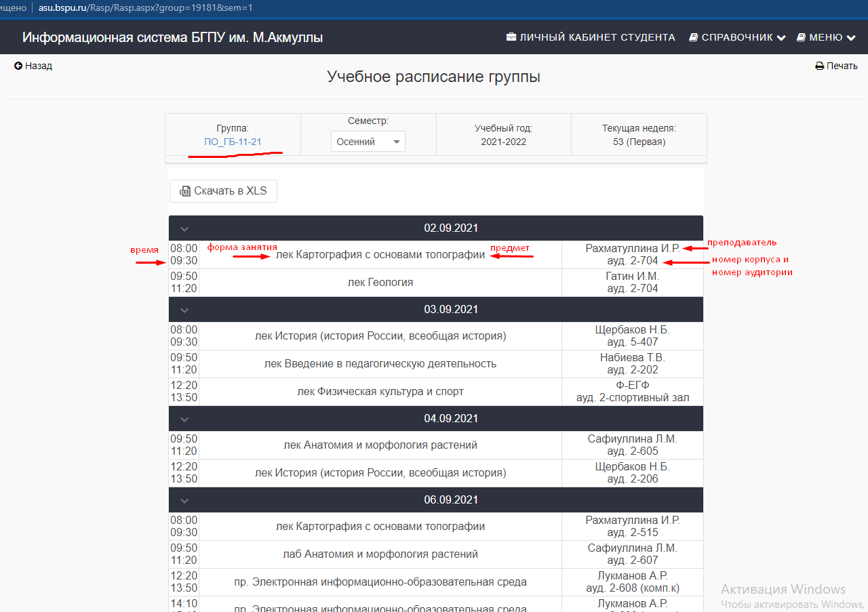Collapse the 04.09.2021 day chevron

pos(184,419)
